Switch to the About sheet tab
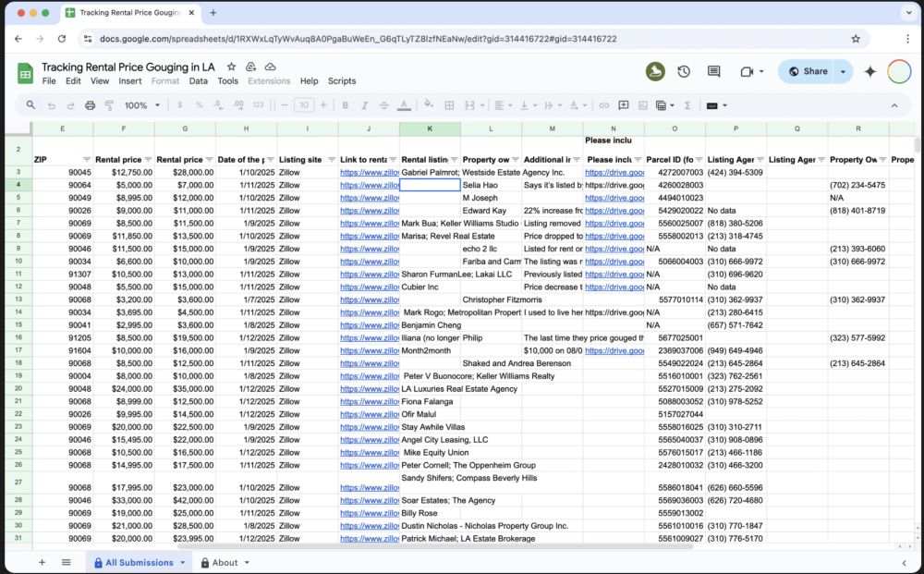This screenshot has height=574, width=924. pyautogui.click(x=225, y=562)
